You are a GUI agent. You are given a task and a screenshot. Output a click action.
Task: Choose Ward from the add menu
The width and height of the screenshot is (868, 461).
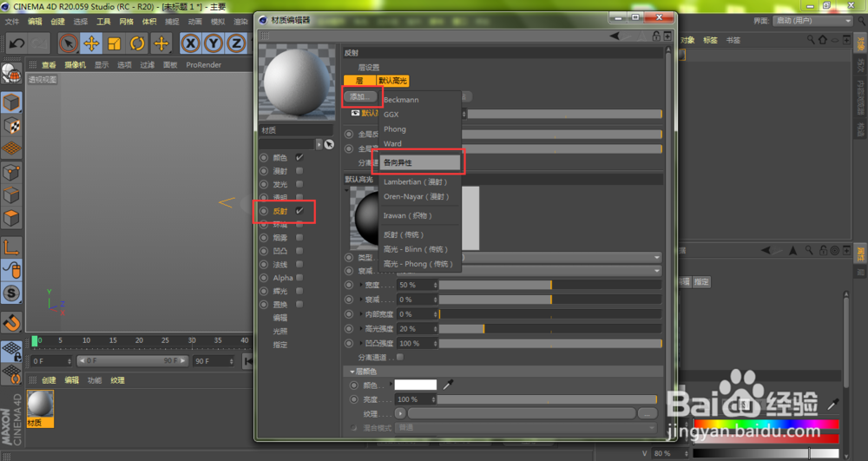tap(392, 143)
